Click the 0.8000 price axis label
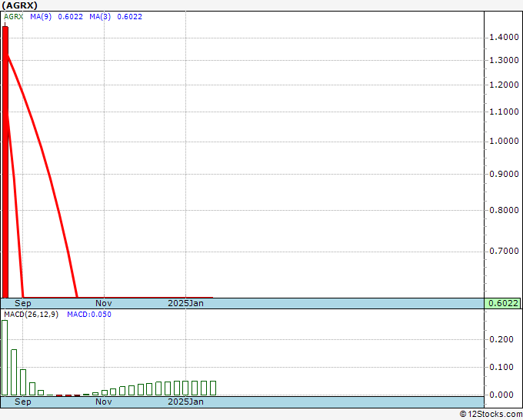Screen dimensions: 523x420 click(x=504, y=210)
